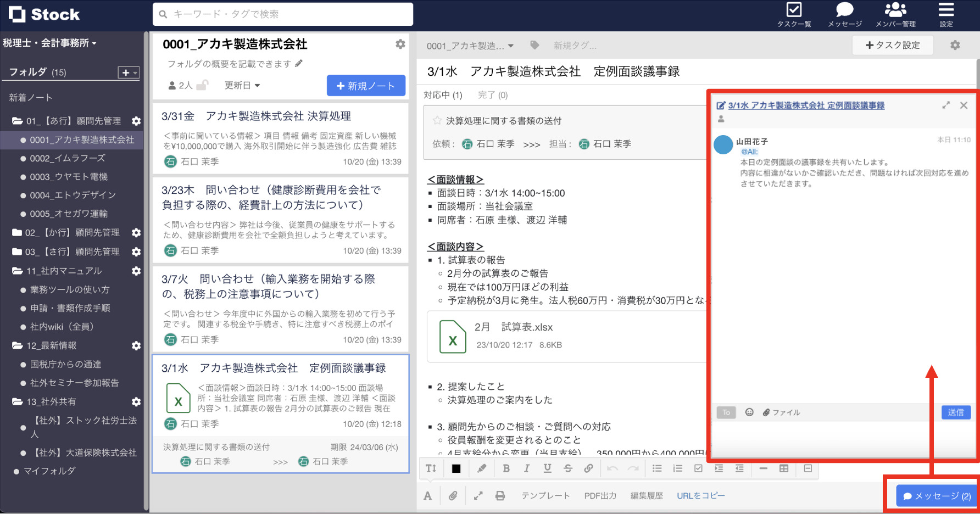Toggle the favorite star on the 決算処理 task
980x514 pixels.
(437, 120)
